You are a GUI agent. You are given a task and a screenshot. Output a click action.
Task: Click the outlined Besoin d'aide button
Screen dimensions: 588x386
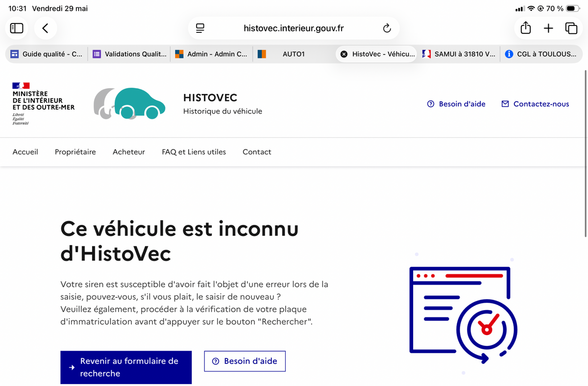pyautogui.click(x=245, y=361)
